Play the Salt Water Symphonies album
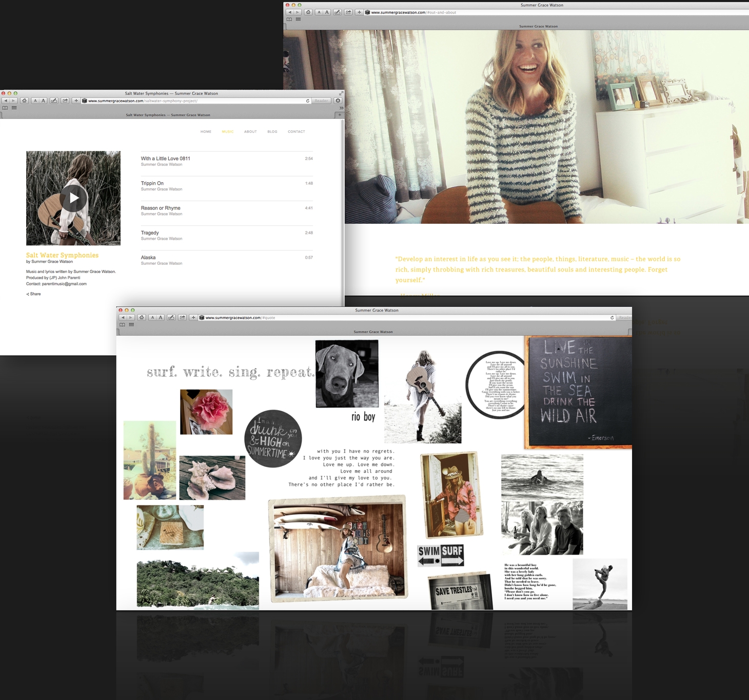The image size is (749, 700). pos(73,198)
